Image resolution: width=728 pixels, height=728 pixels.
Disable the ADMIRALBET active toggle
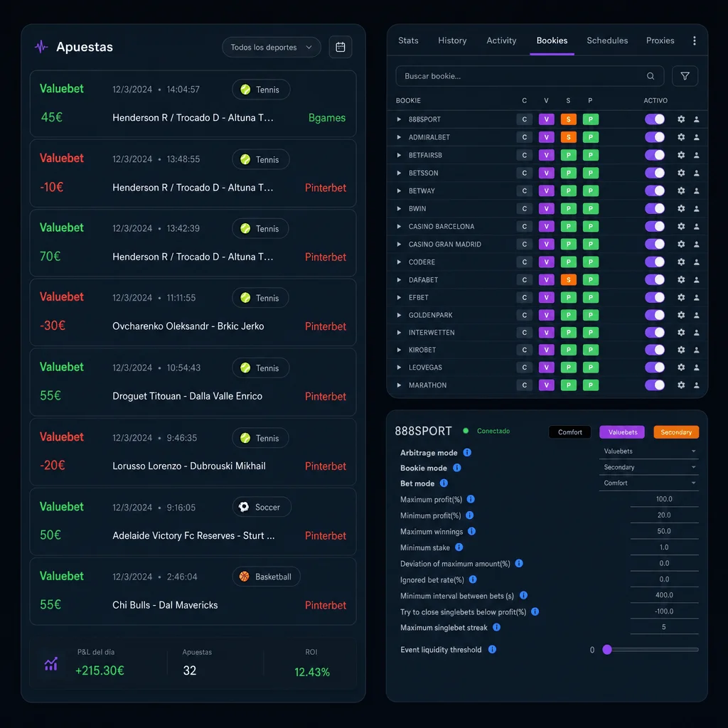pyautogui.click(x=654, y=137)
